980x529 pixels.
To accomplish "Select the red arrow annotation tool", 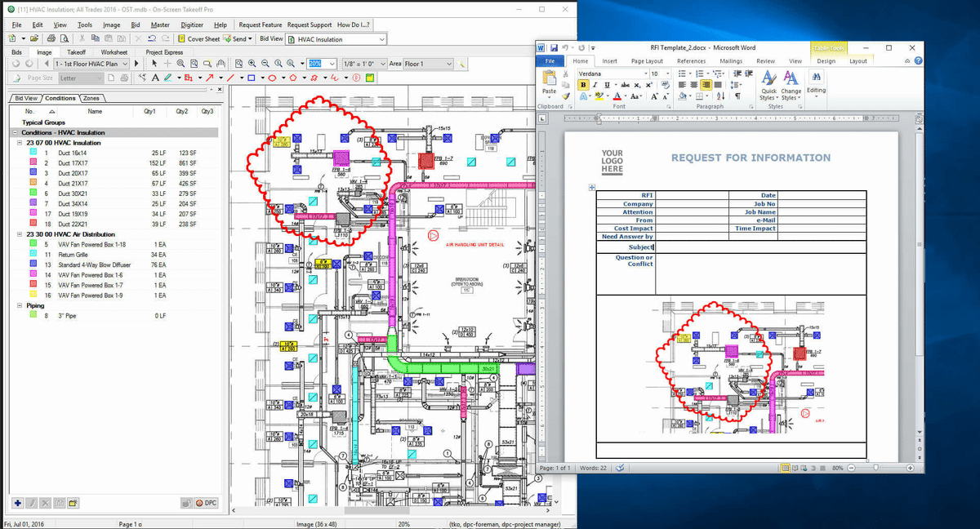I will (x=210, y=78).
